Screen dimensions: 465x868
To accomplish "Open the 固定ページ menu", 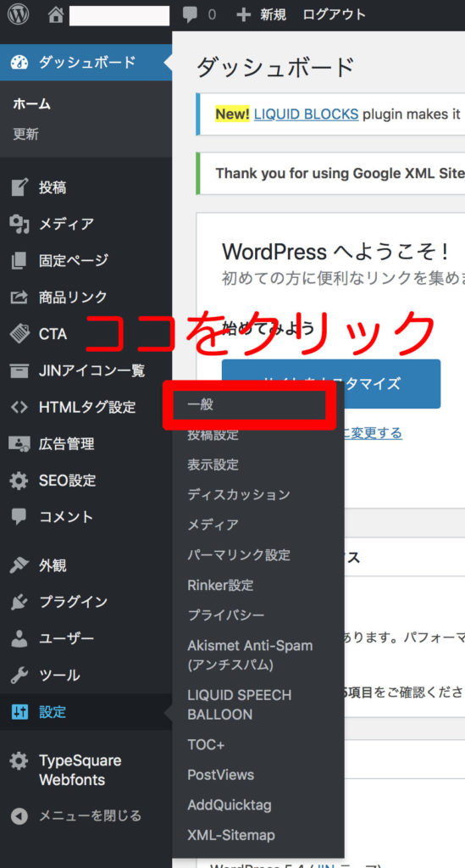I will tap(74, 260).
